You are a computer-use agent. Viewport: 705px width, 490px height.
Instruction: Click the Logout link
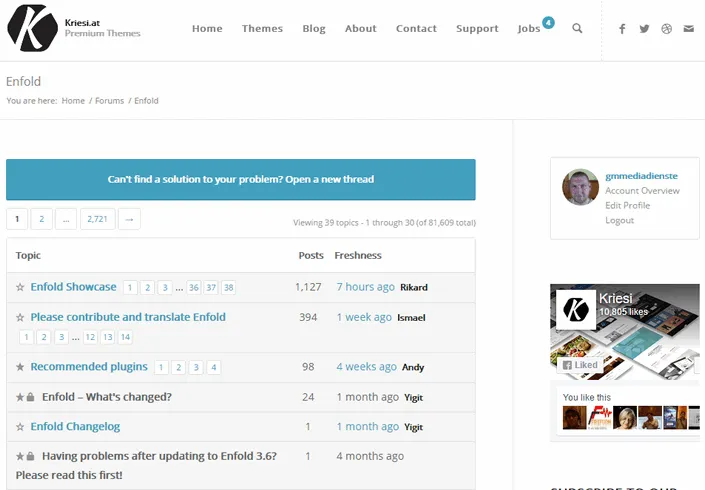[620, 220]
